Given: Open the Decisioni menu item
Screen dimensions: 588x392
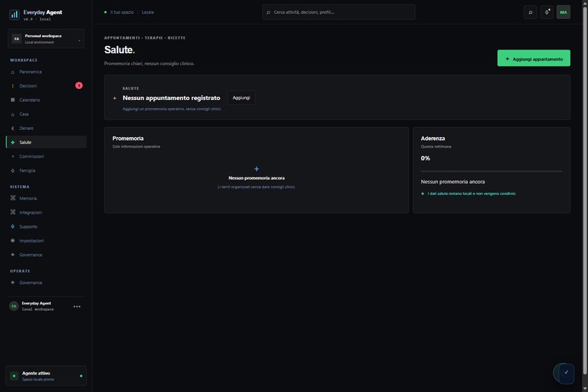Looking at the screenshot, I should coord(46,86).
